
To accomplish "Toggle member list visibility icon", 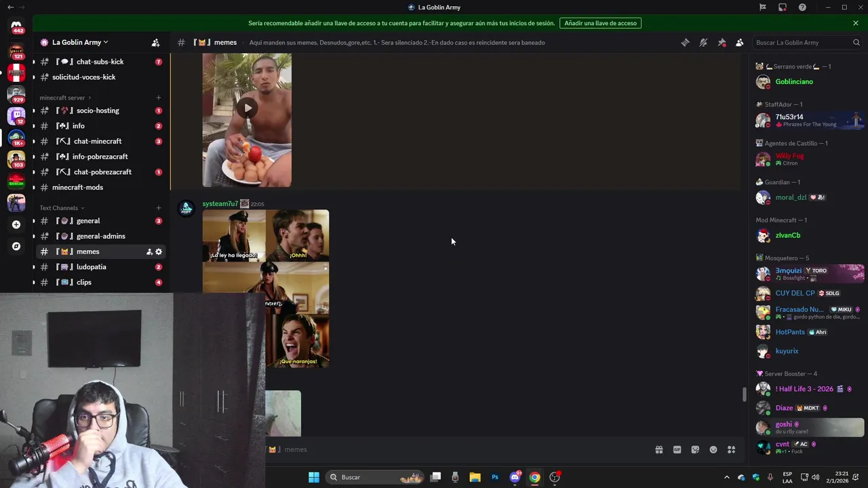I will (x=740, y=42).
